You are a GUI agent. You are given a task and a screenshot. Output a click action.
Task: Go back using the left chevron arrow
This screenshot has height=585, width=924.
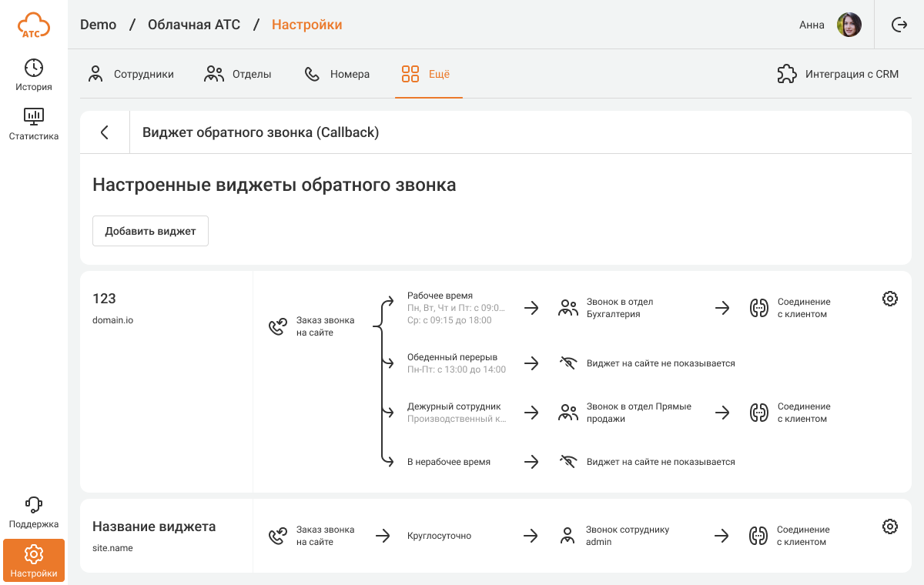[x=105, y=132]
